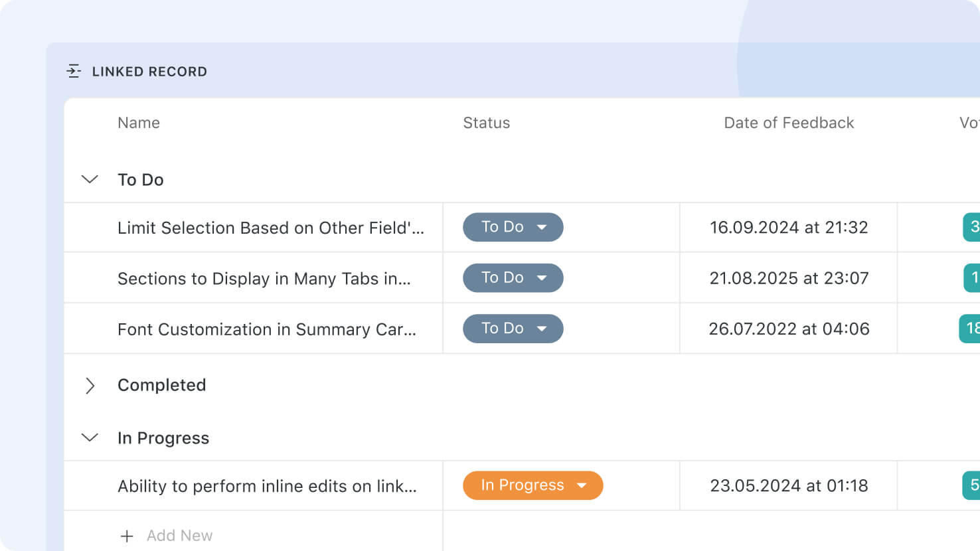Select 'Limit Selection Based on Other Field'...' record
The image size is (980, 551).
click(x=271, y=228)
